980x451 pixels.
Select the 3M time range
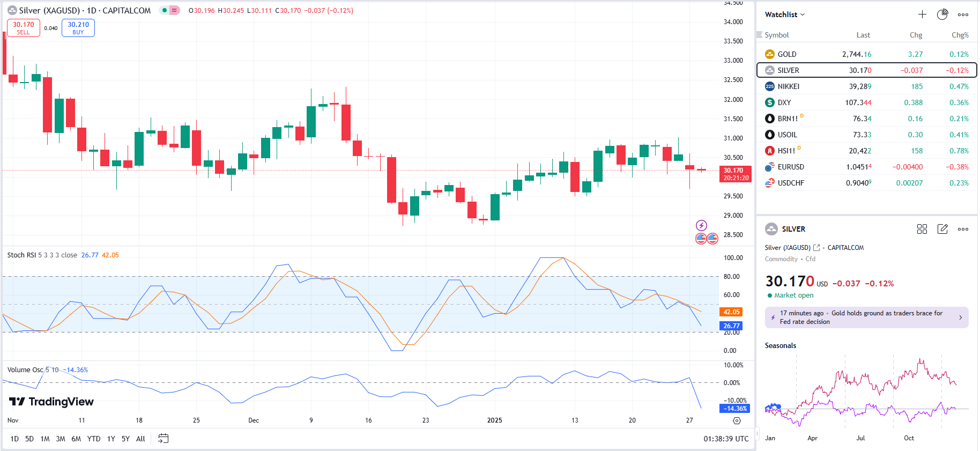pyautogui.click(x=61, y=439)
